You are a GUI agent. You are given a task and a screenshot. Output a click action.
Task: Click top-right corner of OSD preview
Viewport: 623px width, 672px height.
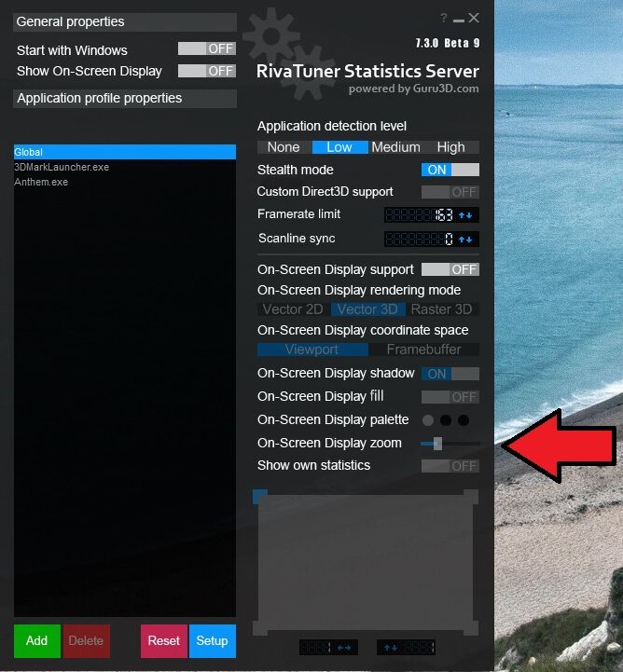(471, 497)
